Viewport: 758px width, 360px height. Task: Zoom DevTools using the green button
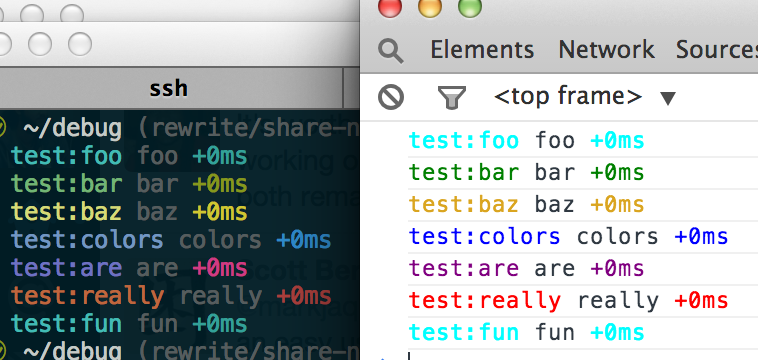click(x=470, y=7)
